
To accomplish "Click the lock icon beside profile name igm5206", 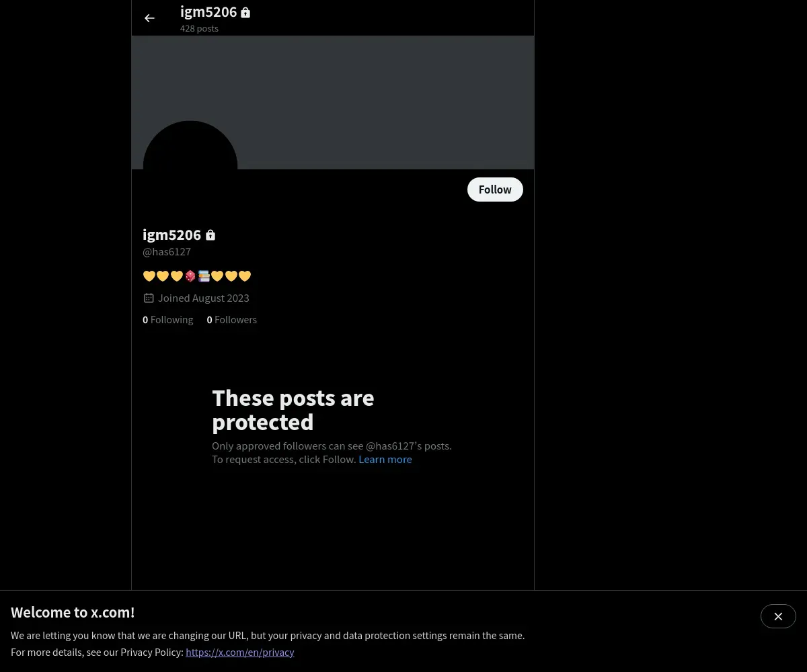I will coord(210,235).
